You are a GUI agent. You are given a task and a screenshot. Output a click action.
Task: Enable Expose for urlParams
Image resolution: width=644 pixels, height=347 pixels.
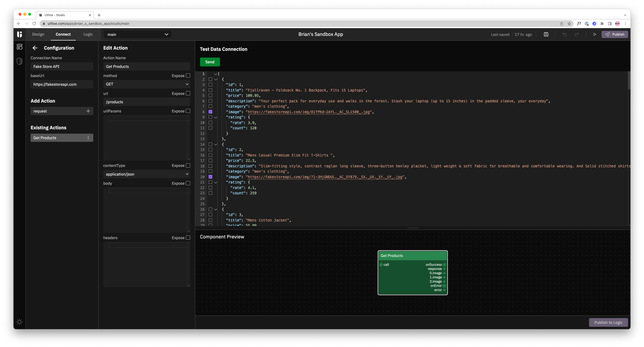(x=188, y=111)
